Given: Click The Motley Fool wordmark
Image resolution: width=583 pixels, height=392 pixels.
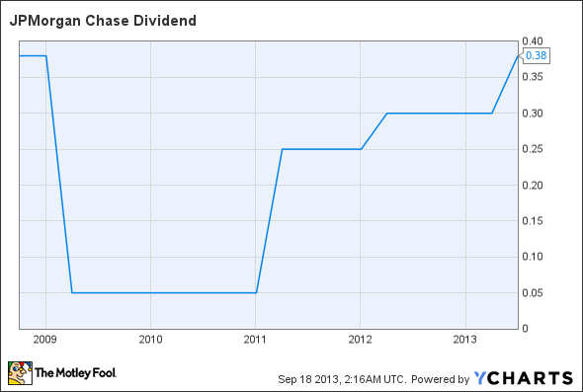Looking at the screenshot, I should (75, 372).
